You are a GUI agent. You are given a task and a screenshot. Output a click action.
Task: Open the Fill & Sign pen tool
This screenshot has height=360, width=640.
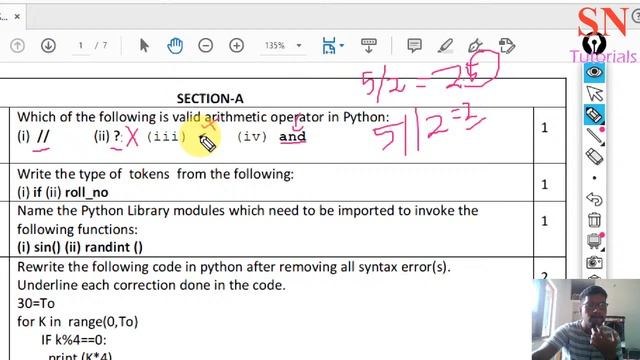[475, 45]
